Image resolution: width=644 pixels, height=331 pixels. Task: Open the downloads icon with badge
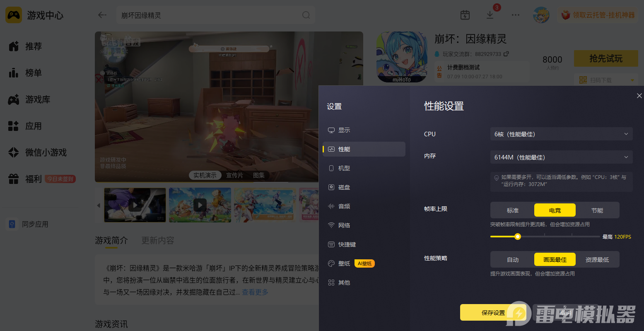pyautogui.click(x=490, y=15)
